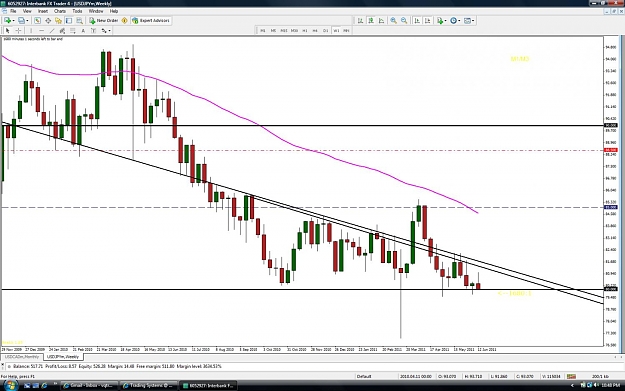Open the Charts menu
The image size is (625, 391).
point(60,11)
